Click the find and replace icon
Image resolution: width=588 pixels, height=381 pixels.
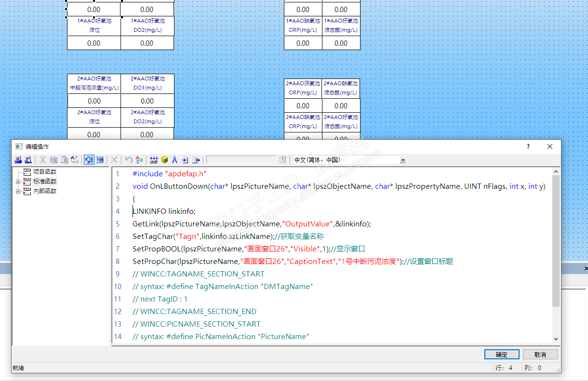click(75, 160)
